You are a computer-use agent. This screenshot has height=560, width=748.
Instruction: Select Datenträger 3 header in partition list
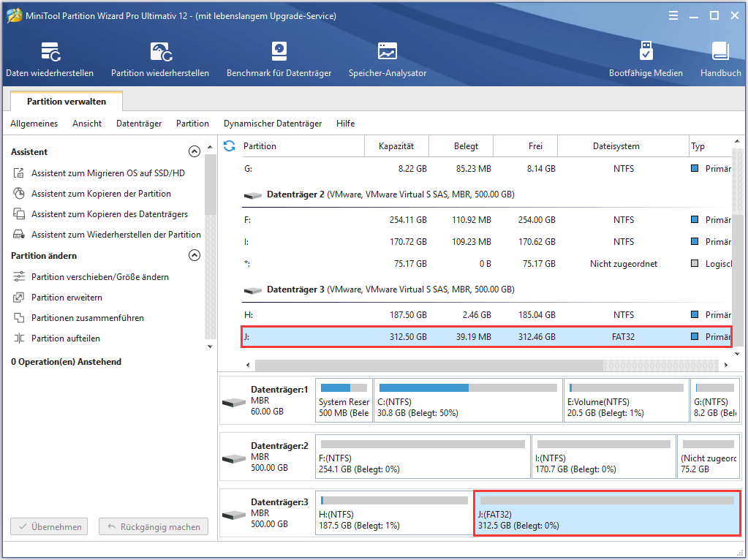point(379,290)
